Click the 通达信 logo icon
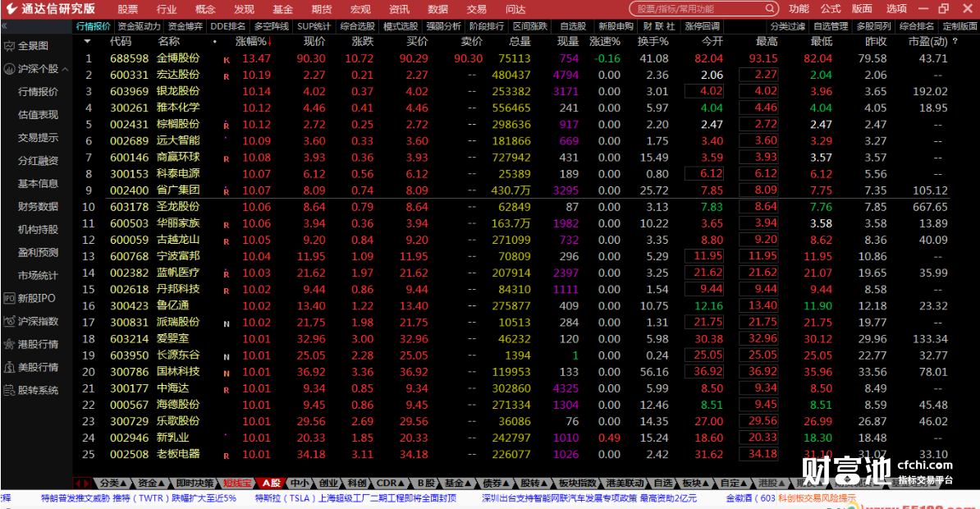The width and height of the screenshot is (980, 509). click(x=11, y=9)
